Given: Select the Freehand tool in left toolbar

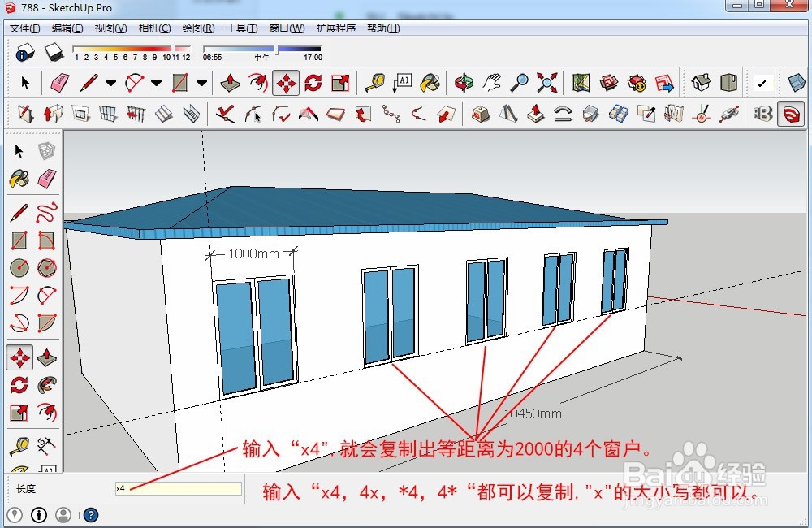Looking at the screenshot, I should [x=46, y=213].
